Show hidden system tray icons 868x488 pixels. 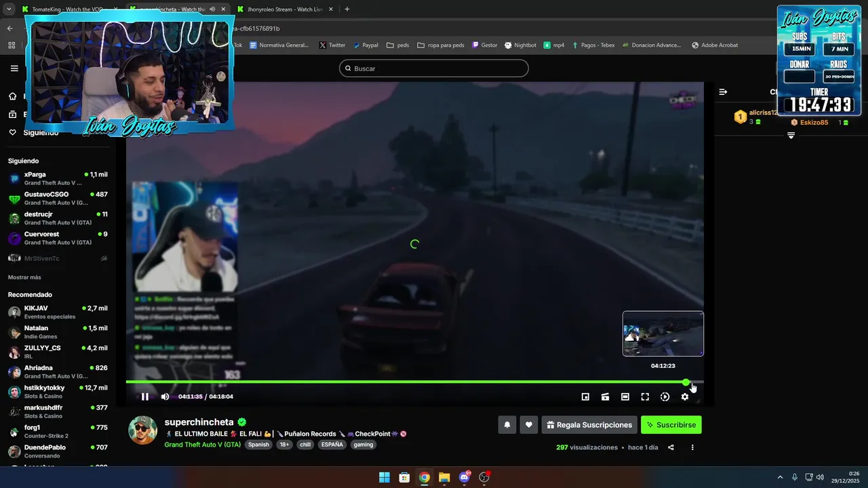point(780,477)
